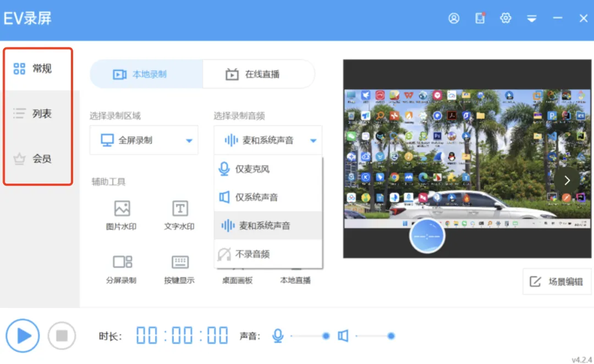594x364 pixels.
Task: Click the desktop preview thumbnail
Action: coord(467,159)
